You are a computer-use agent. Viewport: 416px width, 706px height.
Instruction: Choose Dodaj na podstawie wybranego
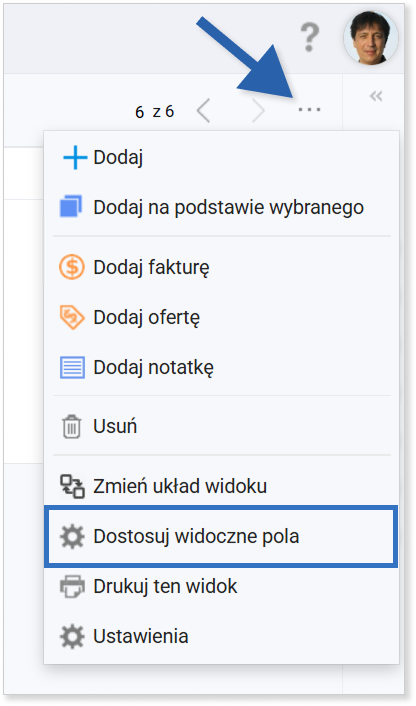pyautogui.click(x=229, y=208)
